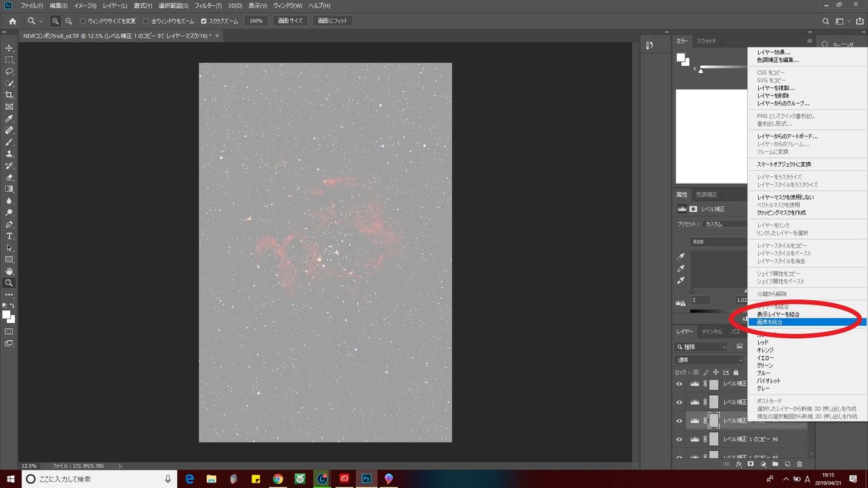Viewport: 868px width, 488px height.
Task: Select the Pen tool
Action: (9, 224)
